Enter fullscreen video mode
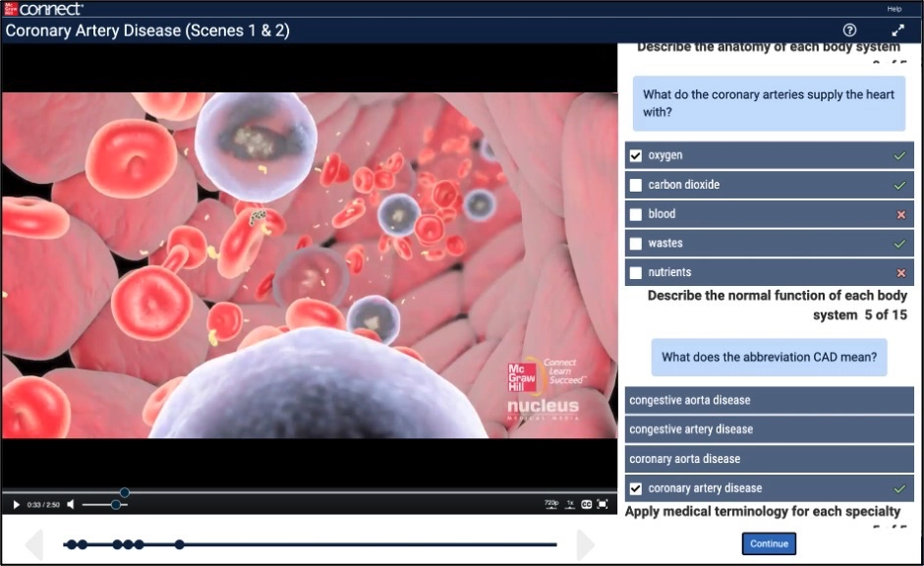 (603, 504)
